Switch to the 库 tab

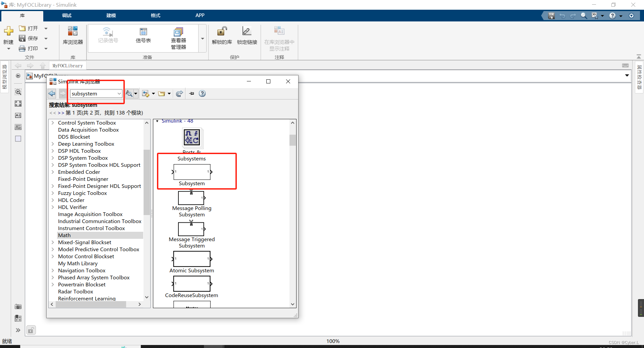(x=22, y=16)
